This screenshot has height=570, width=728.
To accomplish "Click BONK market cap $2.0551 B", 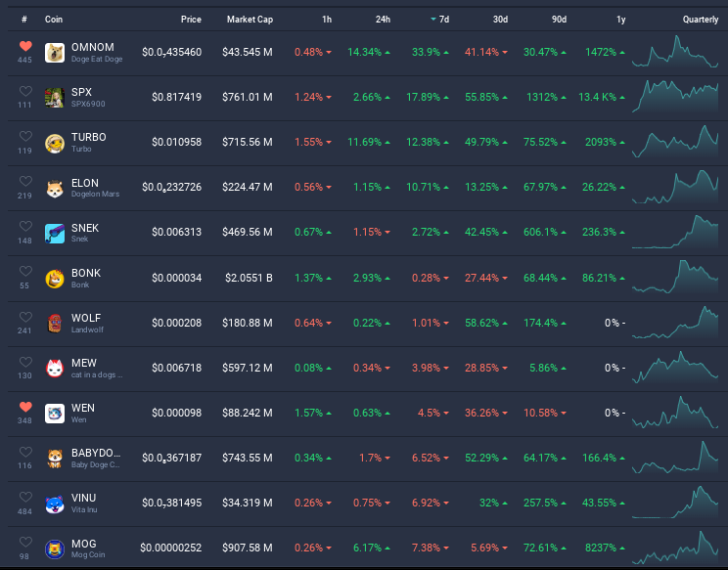I will click(249, 278).
